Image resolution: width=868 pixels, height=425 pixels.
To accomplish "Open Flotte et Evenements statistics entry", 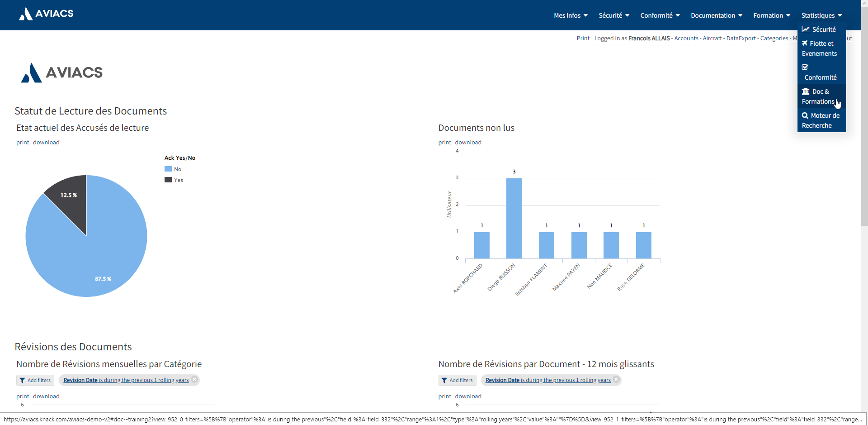I will 821,48.
